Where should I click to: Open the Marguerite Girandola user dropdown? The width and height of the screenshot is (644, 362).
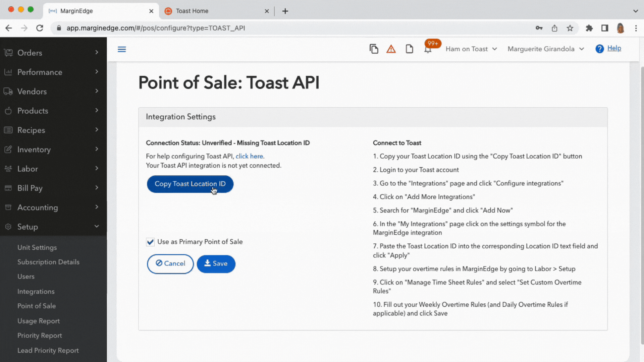(x=546, y=49)
